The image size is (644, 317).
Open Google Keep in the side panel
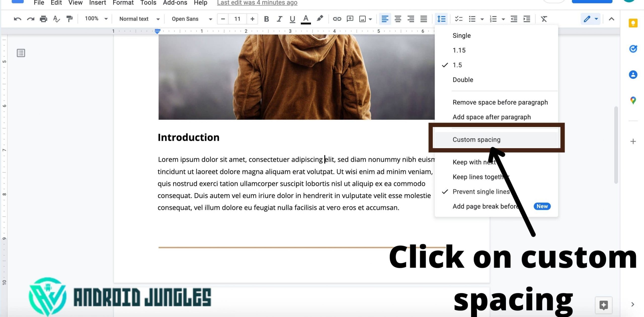[x=633, y=23]
